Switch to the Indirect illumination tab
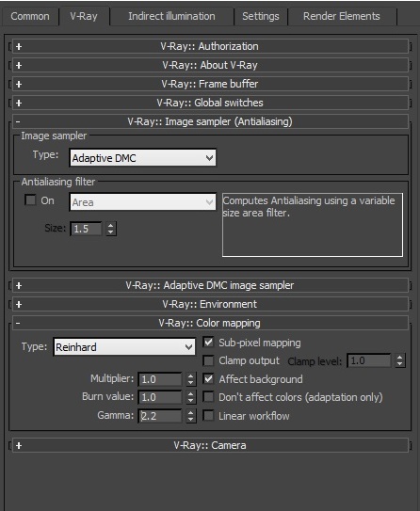Image resolution: width=420 pixels, height=511 pixels. tap(171, 16)
